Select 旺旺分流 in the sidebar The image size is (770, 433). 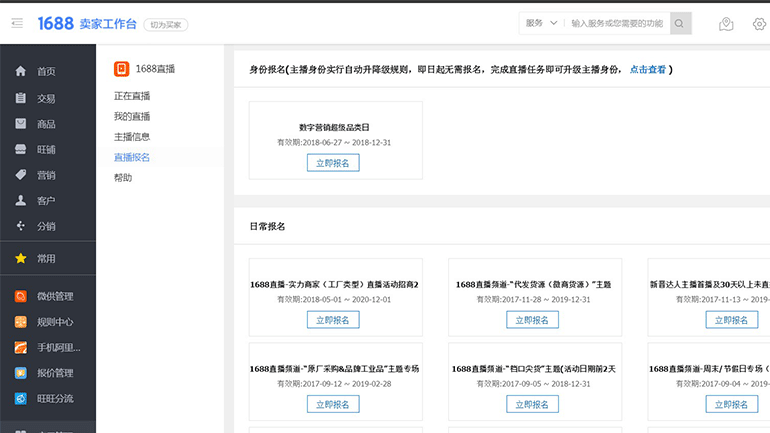(x=55, y=398)
